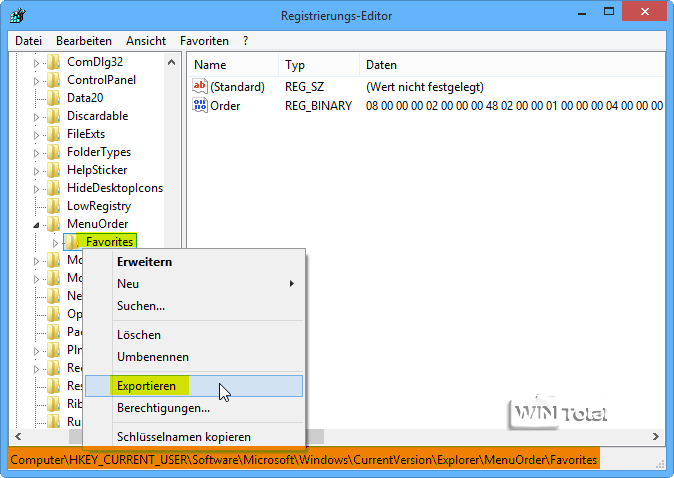The width and height of the screenshot is (674, 478).
Task: Click the LowRegistry folder icon
Action: click(x=54, y=206)
